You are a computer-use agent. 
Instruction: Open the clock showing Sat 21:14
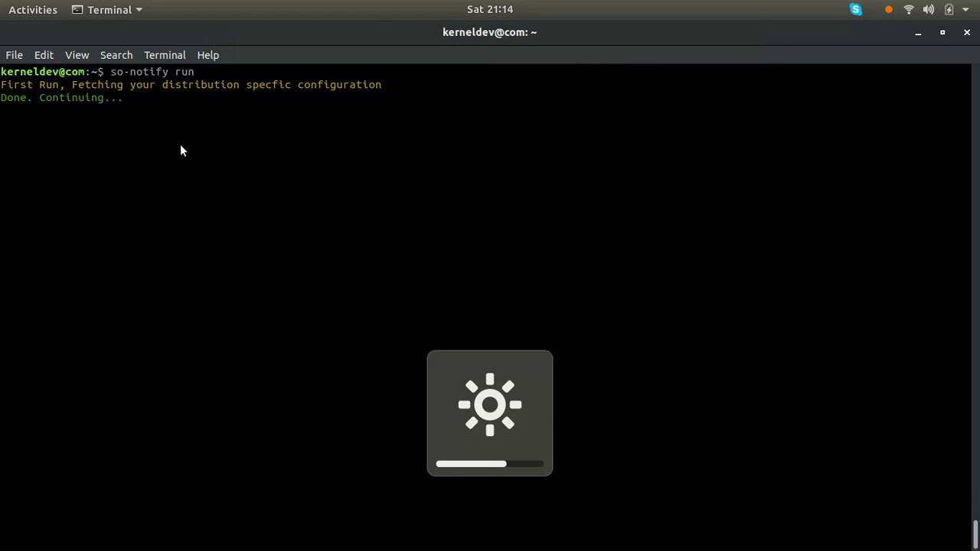point(490,9)
